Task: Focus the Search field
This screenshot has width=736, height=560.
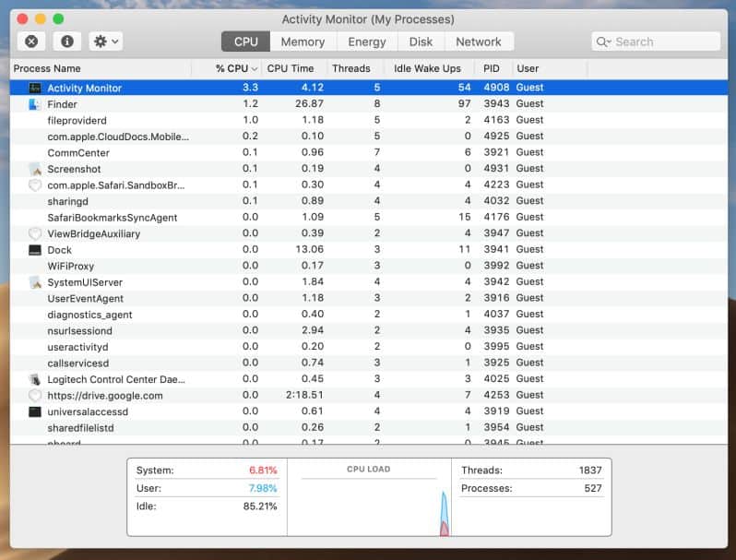Action: coord(656,42)
